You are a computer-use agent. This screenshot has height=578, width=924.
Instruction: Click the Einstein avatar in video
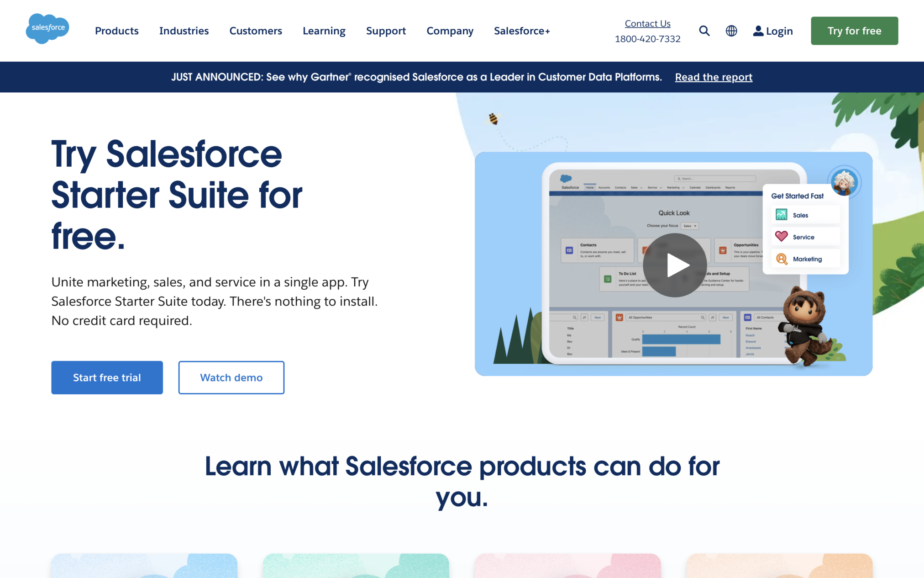tap(844, 182)
